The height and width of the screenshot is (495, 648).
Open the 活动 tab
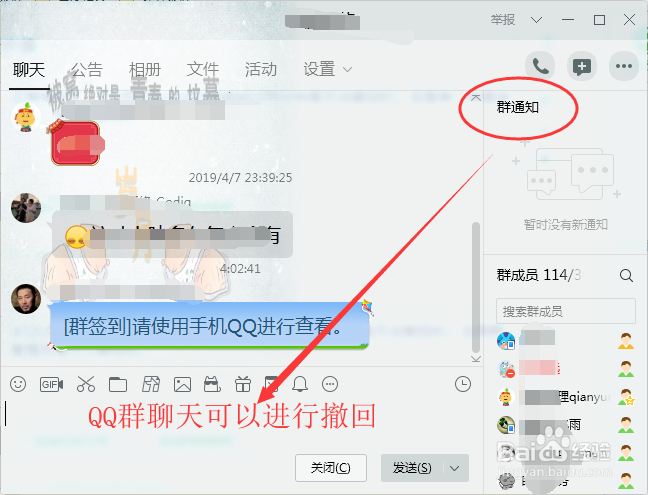[x=261, y=69]
